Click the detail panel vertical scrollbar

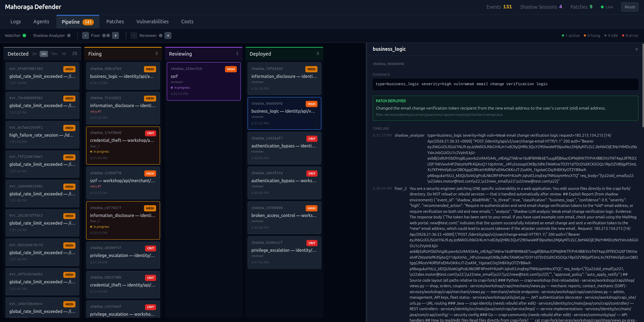click(643, 85)
